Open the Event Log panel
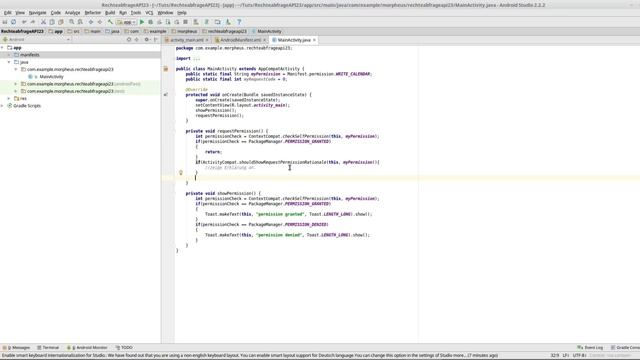Viewport: 640px width, 360px height. 590,348
